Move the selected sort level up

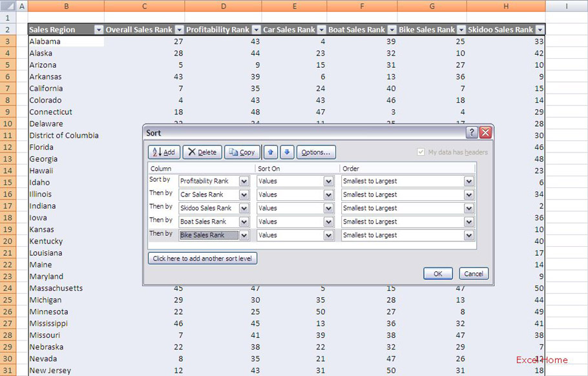point(270,152)
